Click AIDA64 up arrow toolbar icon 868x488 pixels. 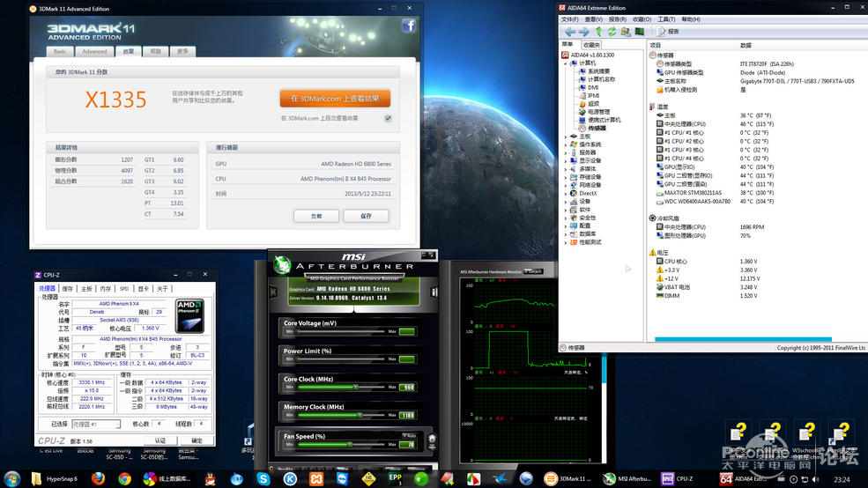[598, 32]
